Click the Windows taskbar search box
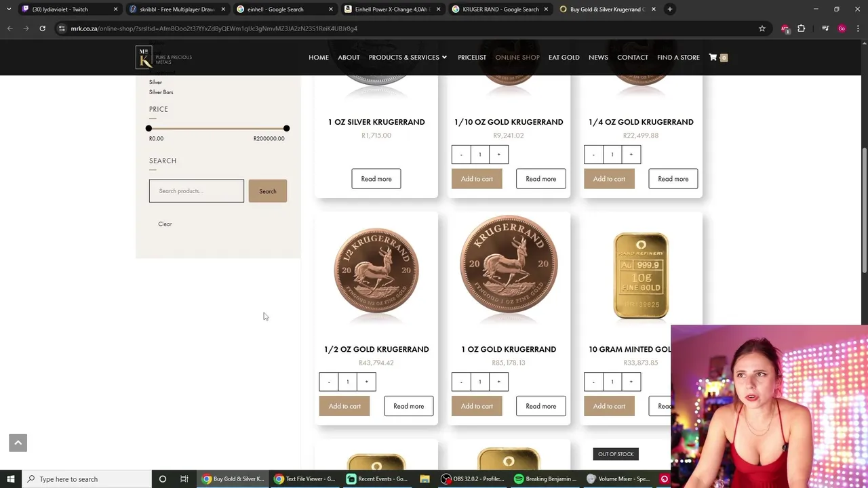This screenshot has height=488, width=868. pyautogui.click(x=87, y=479)
